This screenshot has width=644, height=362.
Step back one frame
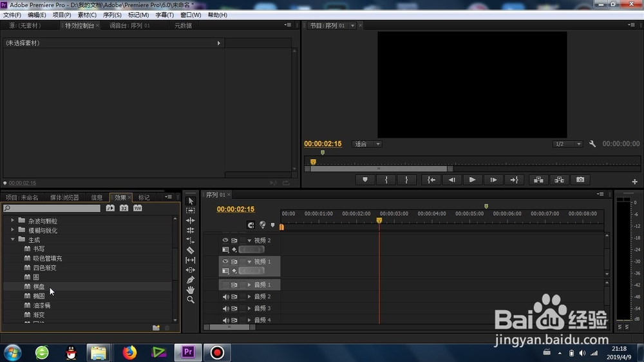click(x=452, y=180)
